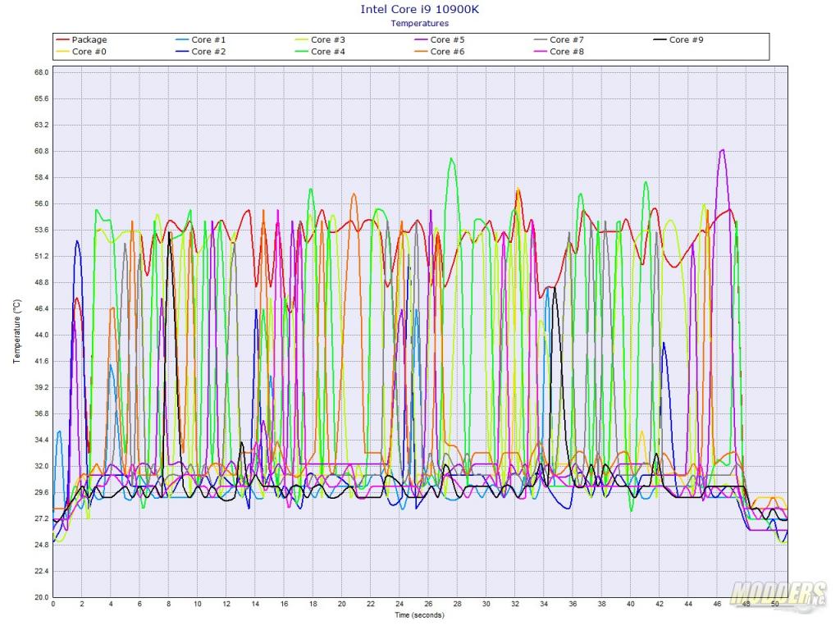Click the 36 tick on time axis
This screenshot has width=840, height=630.
pyautogui.click(x=573, y=604)
